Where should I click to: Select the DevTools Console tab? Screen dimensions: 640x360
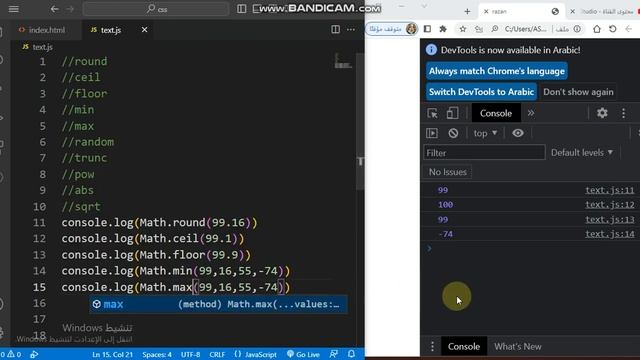(496, 113)
